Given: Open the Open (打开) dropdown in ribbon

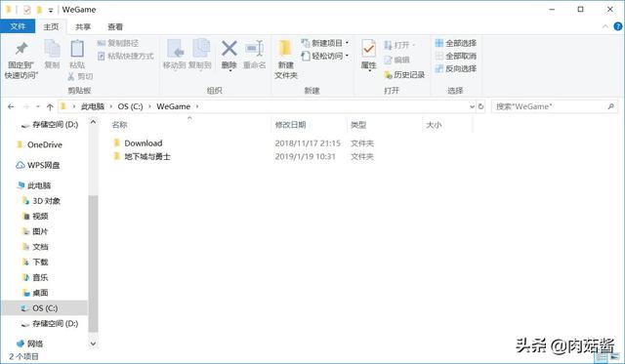Looking at the screenshot, I should (x=399, y=45).
